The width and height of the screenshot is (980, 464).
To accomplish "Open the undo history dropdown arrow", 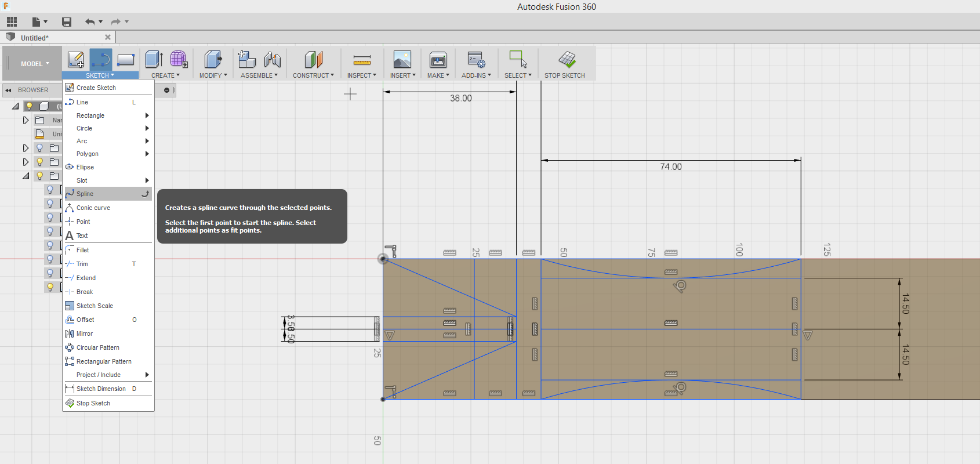I will tap(101, 22).
